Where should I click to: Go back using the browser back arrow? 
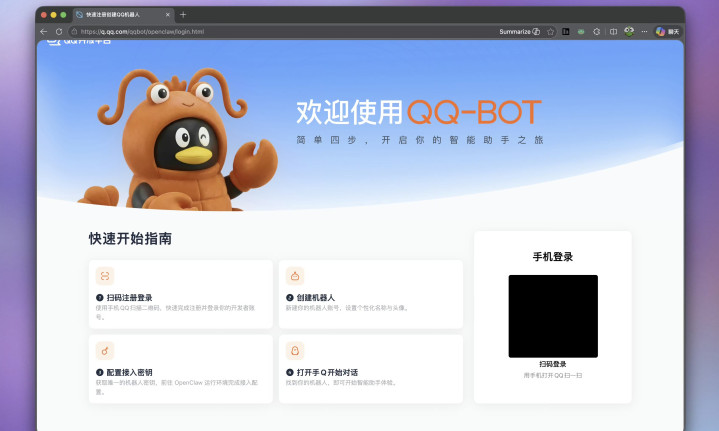pos(44,32)
